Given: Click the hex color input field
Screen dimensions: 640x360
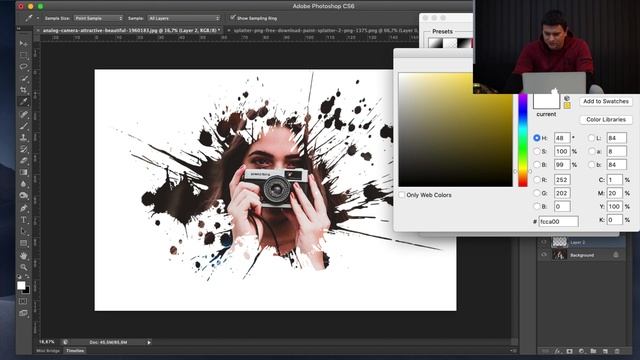Looking at the screenshot, I should 558,221.
